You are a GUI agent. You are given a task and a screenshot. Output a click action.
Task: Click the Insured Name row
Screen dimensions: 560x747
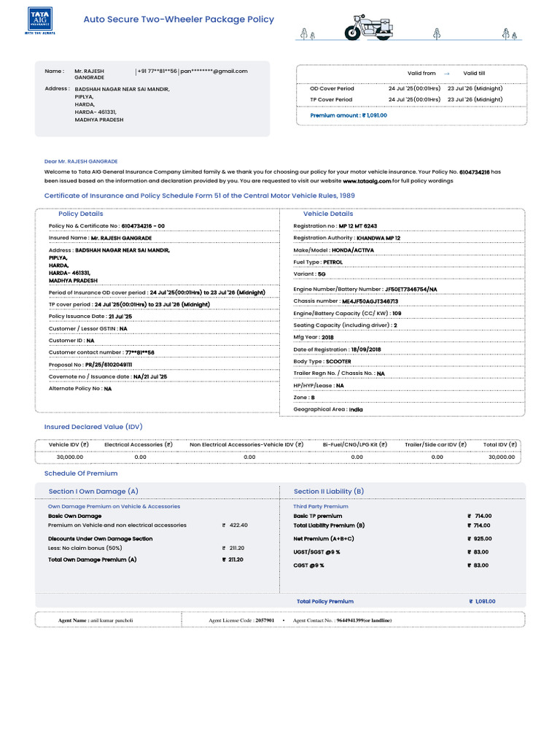pos(100,238)
